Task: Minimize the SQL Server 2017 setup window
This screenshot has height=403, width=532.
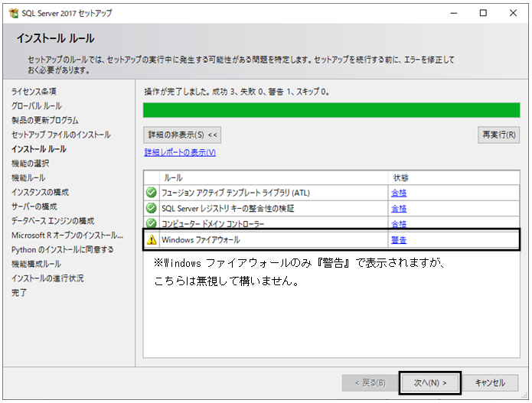Action: tap(454, 13)
